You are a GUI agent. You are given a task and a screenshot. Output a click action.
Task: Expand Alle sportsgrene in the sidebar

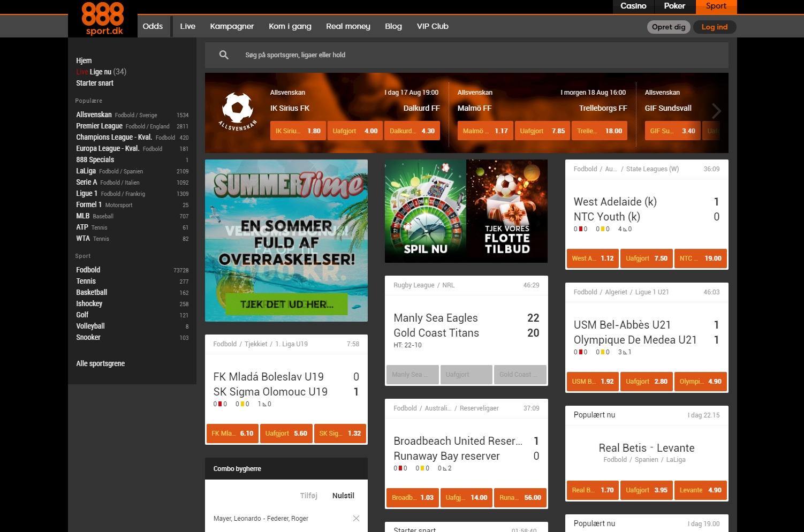[x=100, y=363]
